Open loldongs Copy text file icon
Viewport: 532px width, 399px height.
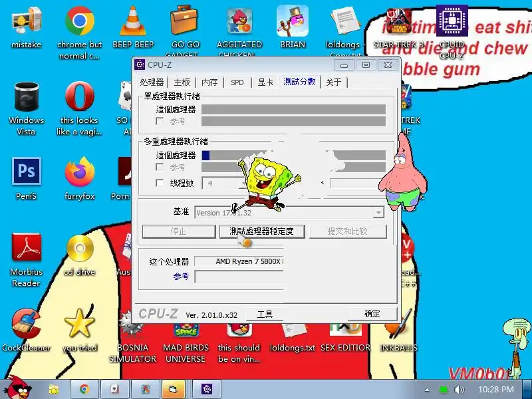click(x=345, y=21)
